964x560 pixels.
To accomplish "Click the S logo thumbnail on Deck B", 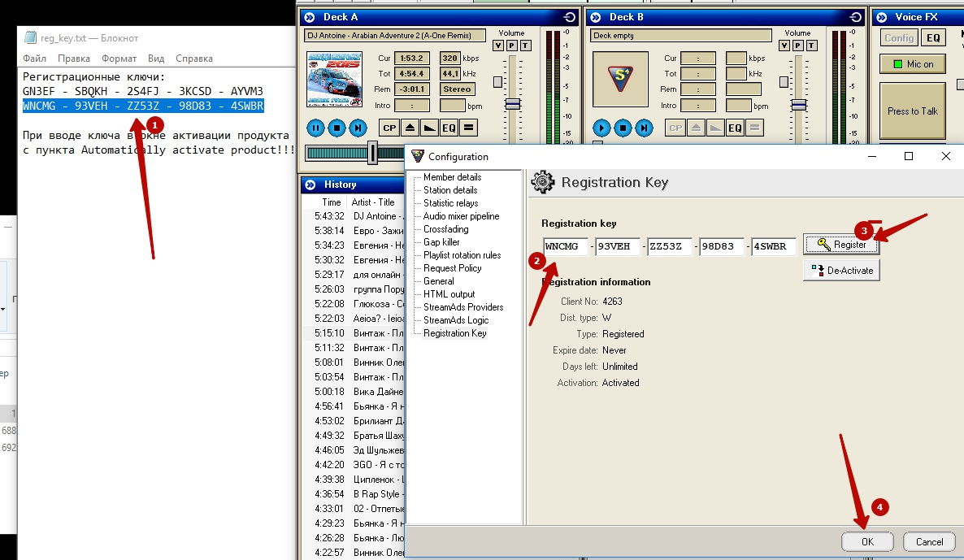I will [620, 80].
